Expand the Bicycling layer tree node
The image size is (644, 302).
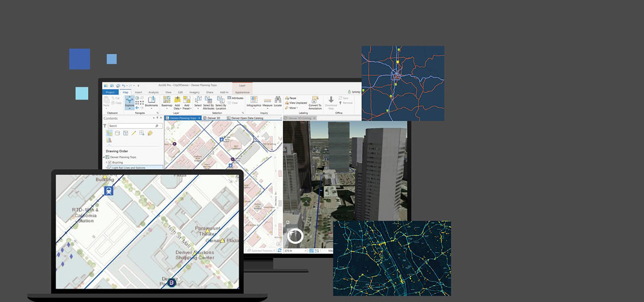(106, 163)
